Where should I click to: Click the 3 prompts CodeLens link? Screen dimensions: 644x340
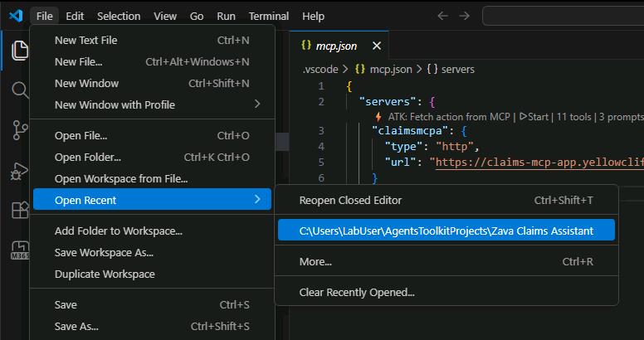(621, 117)
